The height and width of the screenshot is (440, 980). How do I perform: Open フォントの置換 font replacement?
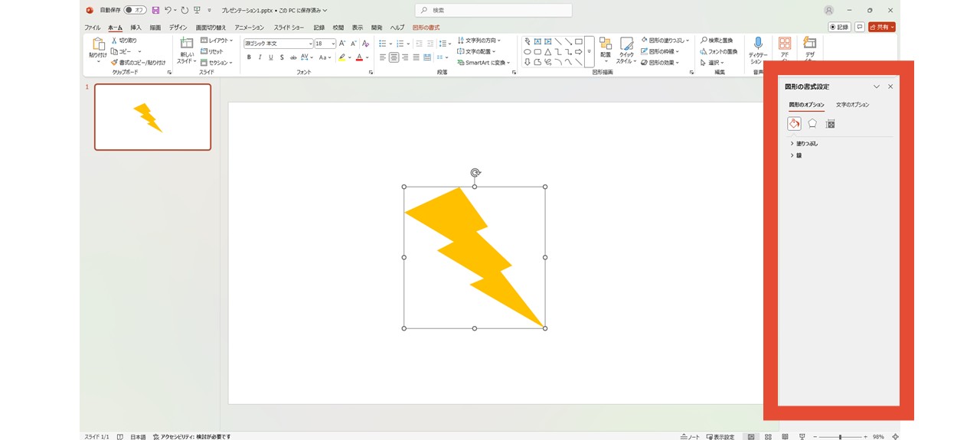718,51
